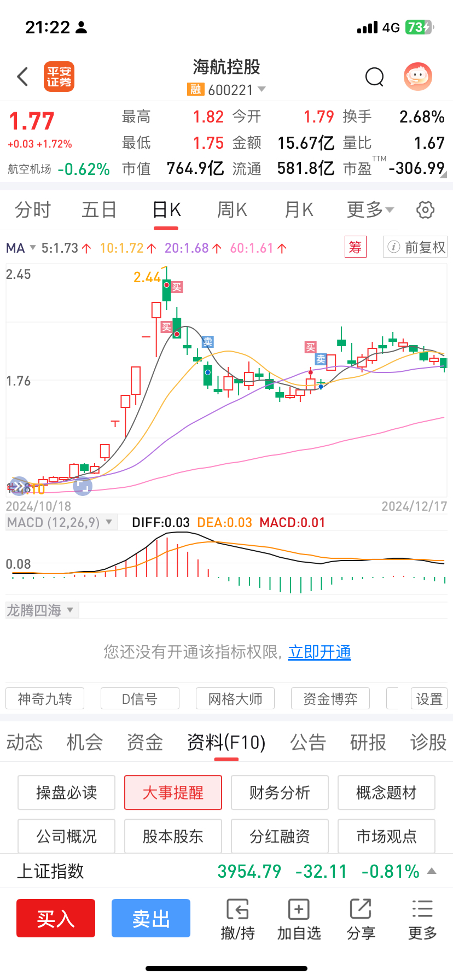Viewport: 453px width, 980px height.
Task: Tap the left-edge chart expand arrows icon
Action: [x=19, y=486]
